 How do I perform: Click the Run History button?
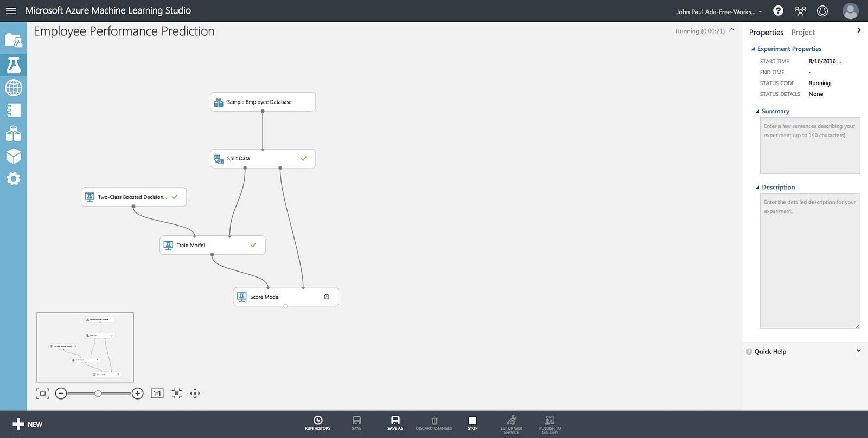pyautogui.click(x=318, y=423)
